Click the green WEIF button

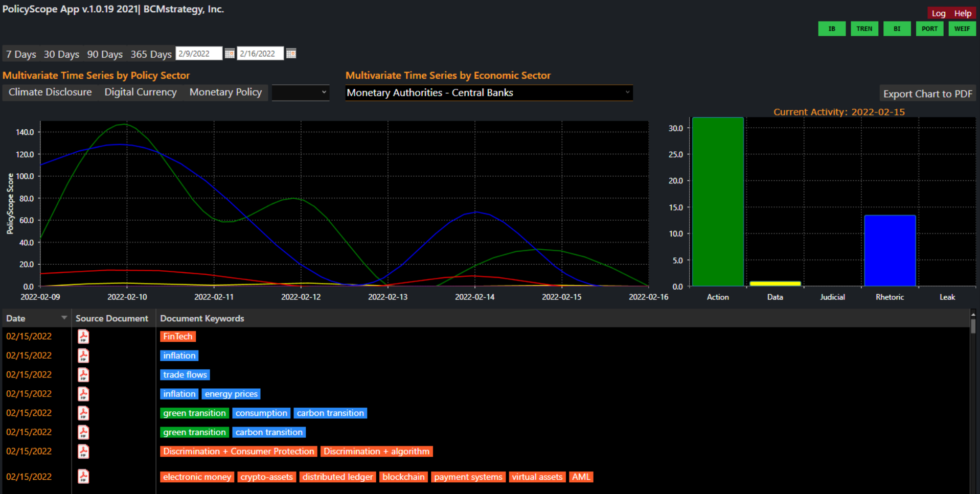(962, 29)
